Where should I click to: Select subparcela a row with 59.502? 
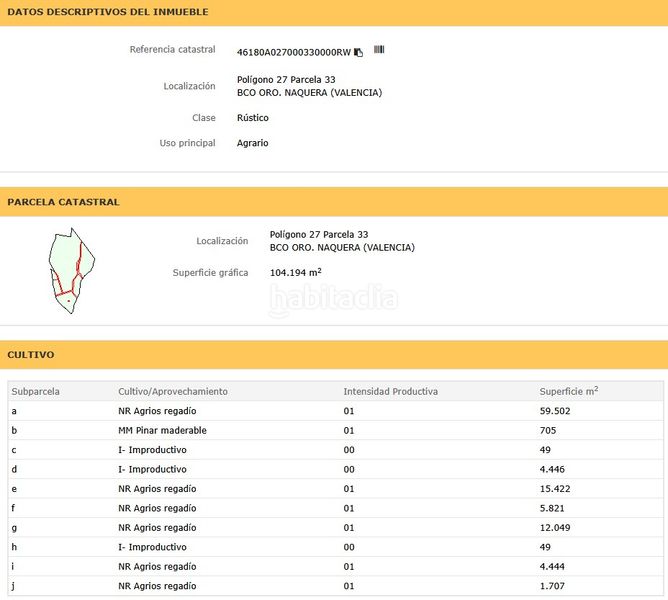336,411
